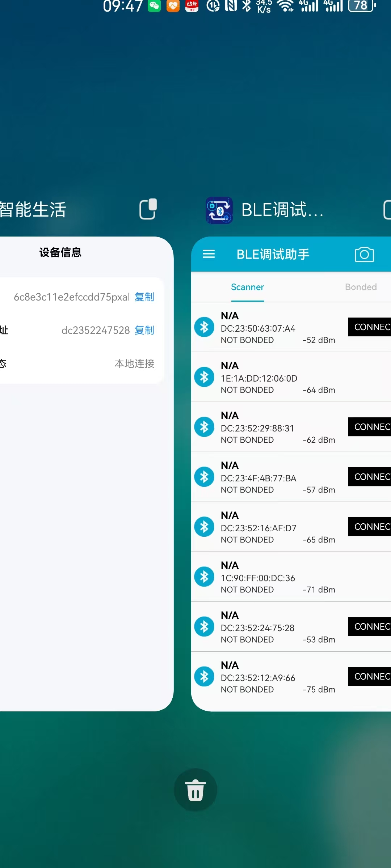Tap the battery indicator showing 78
The width and height of the screenshot is (391, 868).
click(x=362, y=6)
